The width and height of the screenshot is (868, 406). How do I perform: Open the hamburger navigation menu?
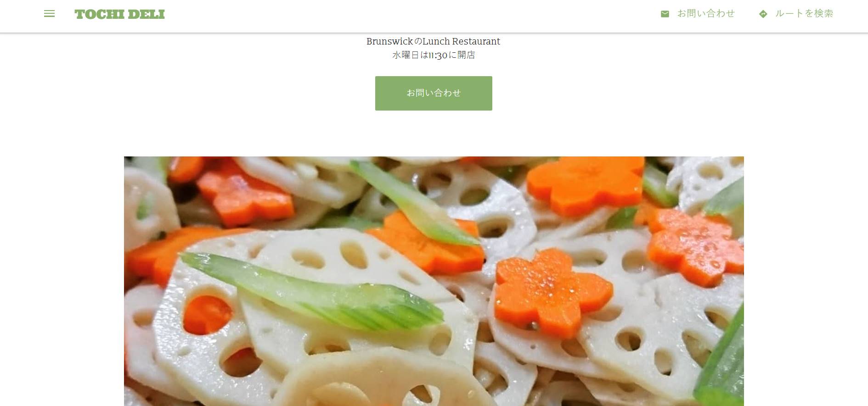coord(49,14)
